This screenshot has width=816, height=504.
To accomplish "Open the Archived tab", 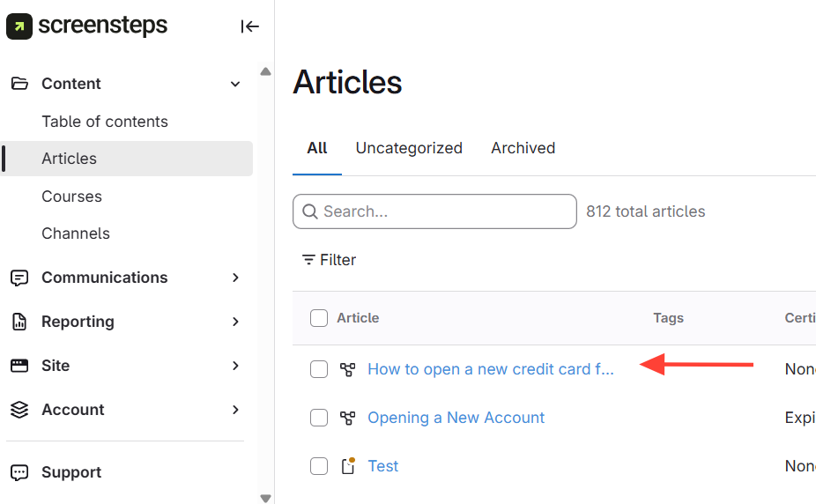I will 523,148.
